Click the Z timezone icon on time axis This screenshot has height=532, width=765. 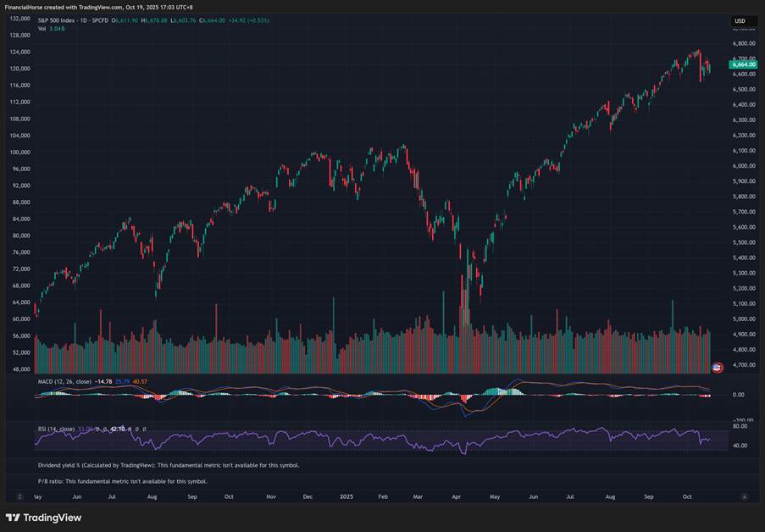[x=19, y=496]
